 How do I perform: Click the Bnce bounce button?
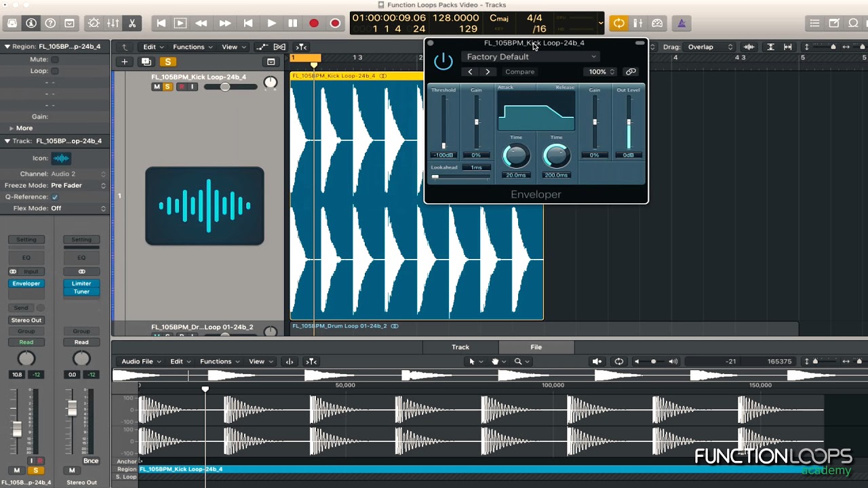pos(91,461)
